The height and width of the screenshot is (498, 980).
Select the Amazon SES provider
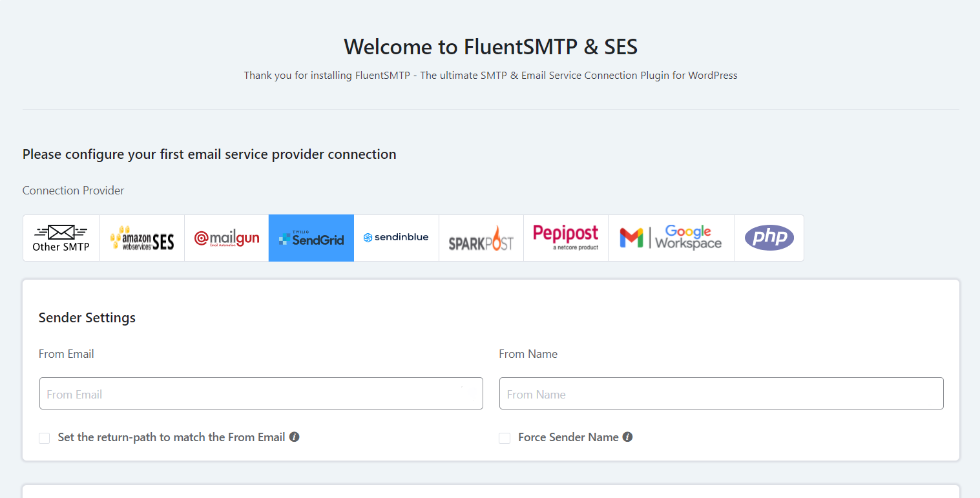pyautogui.click(x=141, y=238)
